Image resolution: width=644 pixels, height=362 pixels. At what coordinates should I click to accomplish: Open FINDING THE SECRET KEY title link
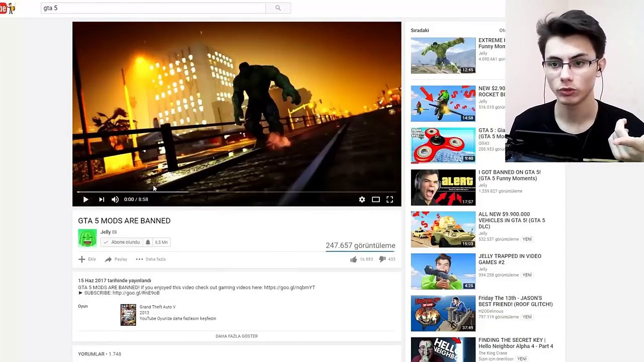(516, 343)
